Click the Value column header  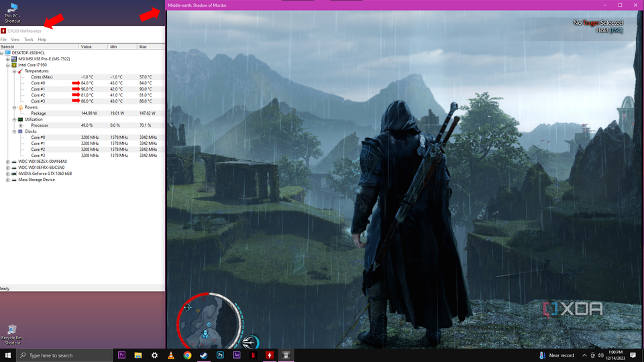tap(93, 47)
